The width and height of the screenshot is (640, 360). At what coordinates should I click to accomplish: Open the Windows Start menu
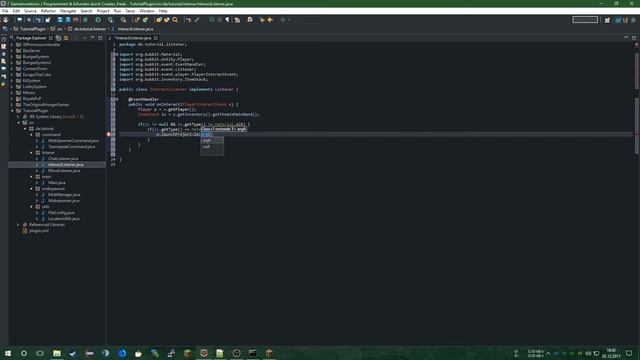click(x=8, y=353)
